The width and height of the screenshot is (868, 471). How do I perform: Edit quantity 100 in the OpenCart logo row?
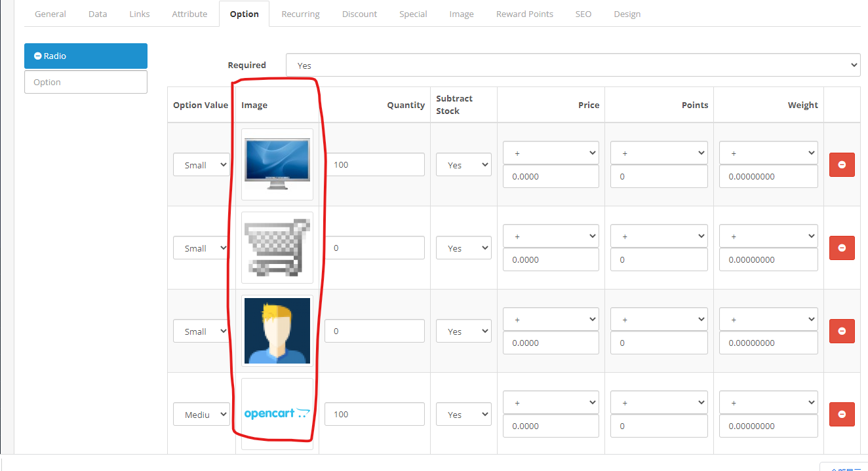point(374,414)
